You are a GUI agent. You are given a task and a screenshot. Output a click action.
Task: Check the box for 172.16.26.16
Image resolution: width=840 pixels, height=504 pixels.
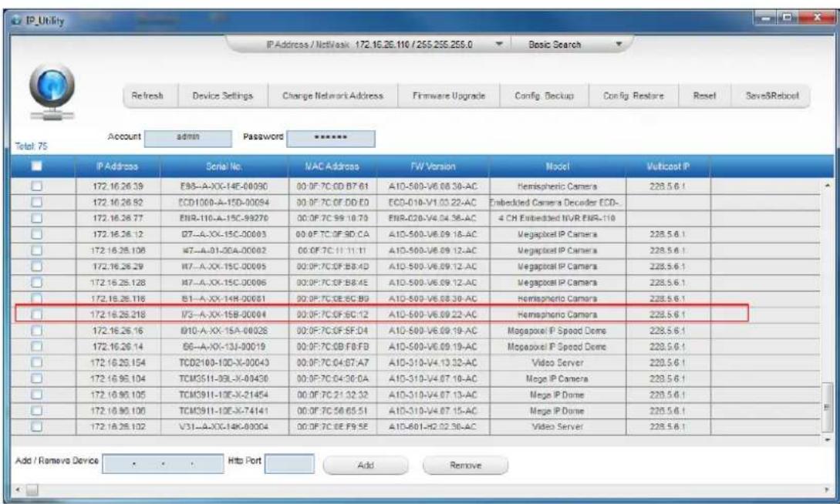pos(36,331)
